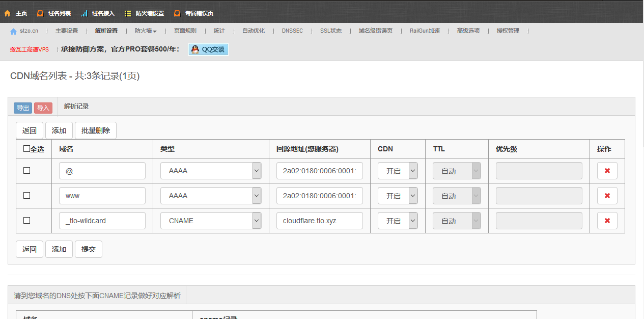The height and width of the screenshot is (319, 644).
Task: Open the 防火墙 dropdown menu
Action: [146, 31]
